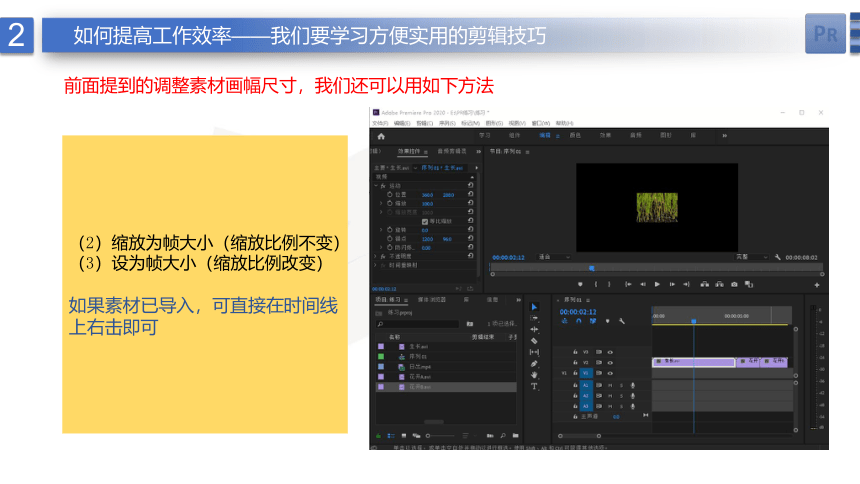Click the Lift button in Program monitor
860x484 pixels.
pyautogui.click(x=705, y=284)
